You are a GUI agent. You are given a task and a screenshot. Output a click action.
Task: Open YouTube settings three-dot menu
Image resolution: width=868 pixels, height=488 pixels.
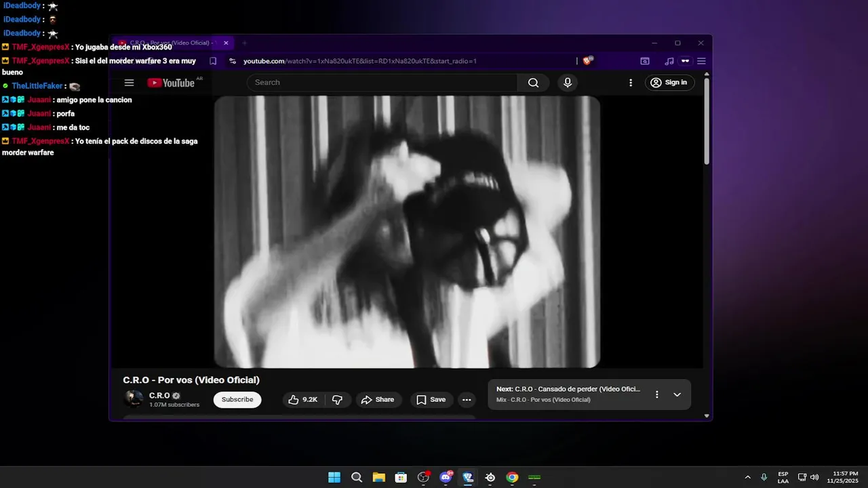point(631,83)
